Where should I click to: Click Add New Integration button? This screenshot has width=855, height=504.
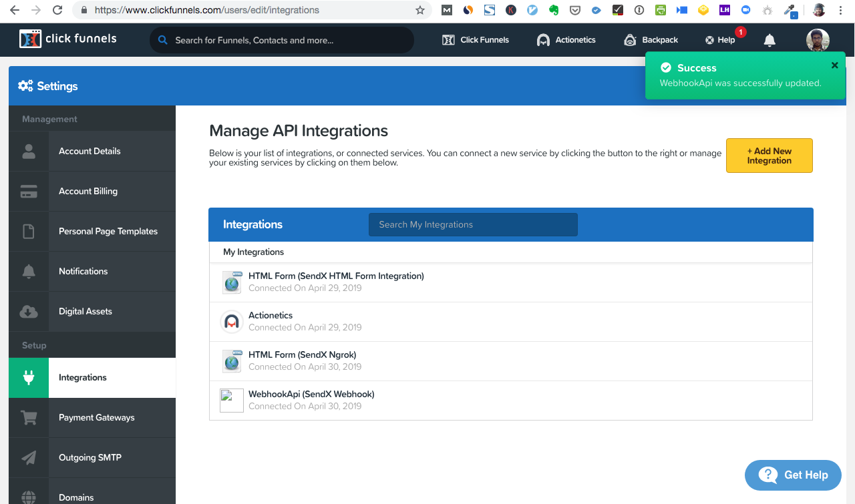point(769,156)
